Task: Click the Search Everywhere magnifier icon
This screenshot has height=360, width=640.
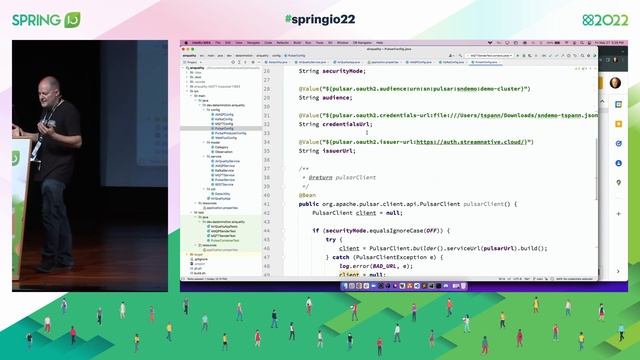Action: [x=582, y=56]
